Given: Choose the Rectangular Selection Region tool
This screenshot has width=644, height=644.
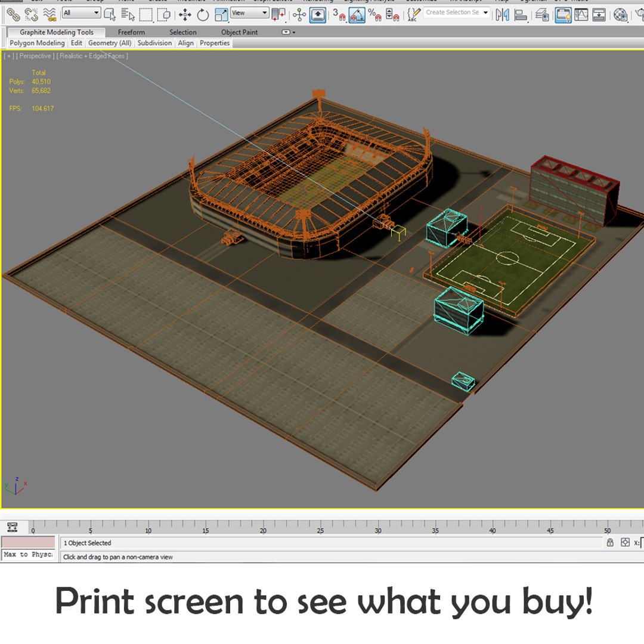Looking at the screenshot, I should (x=146, y=15).
